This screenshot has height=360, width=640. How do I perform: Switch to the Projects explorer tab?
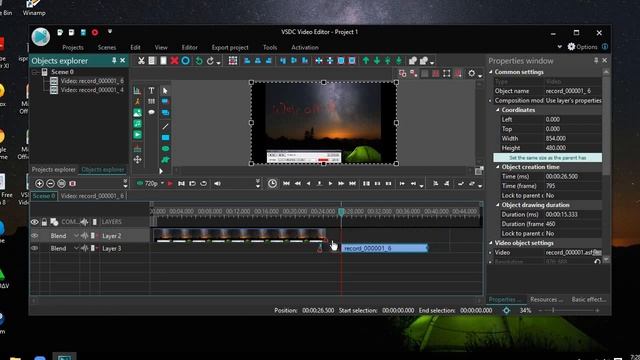[53, 169]
